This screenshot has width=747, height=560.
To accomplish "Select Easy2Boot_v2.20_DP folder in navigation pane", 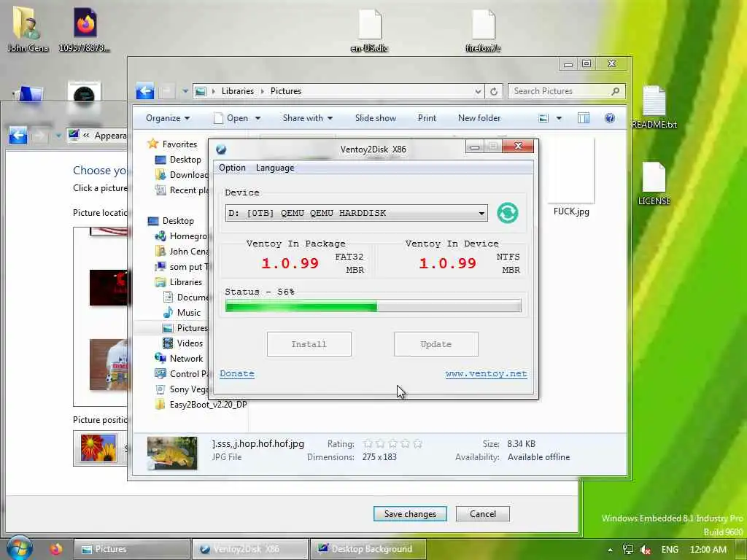I will (201, 404).
